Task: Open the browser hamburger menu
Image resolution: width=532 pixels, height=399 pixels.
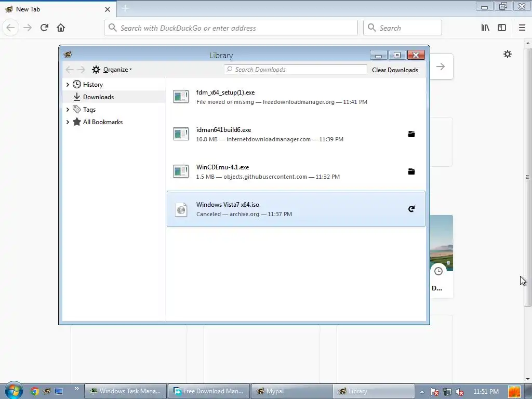Action: click(522, 28)
